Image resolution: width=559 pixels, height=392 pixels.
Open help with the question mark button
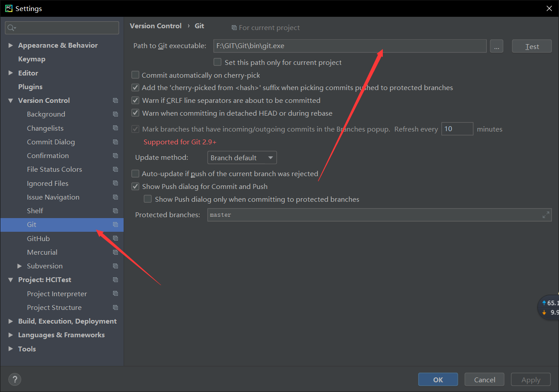pos(15,379)
